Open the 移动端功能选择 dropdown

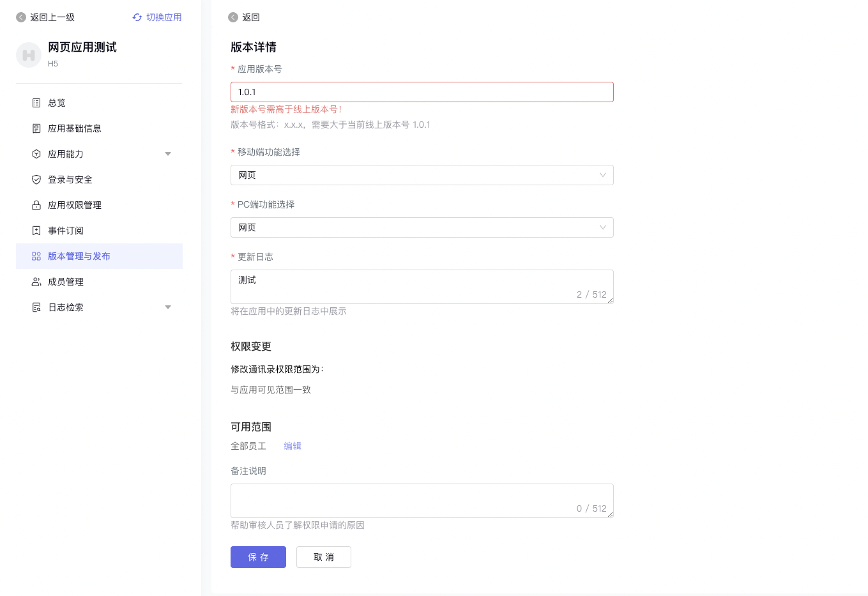pos(422,175)
